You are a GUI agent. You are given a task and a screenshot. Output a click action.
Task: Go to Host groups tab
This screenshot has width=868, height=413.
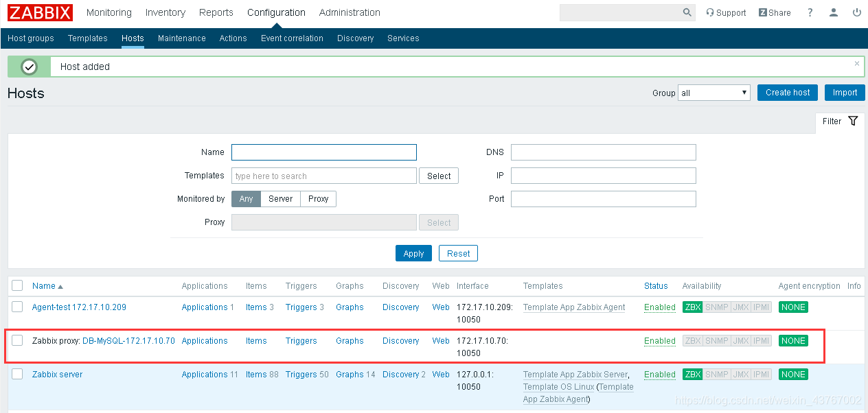pos(31,38)
